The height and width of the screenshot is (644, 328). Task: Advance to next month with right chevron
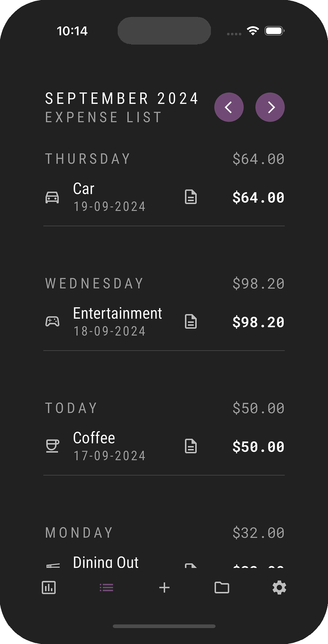(x=270, y=107)
